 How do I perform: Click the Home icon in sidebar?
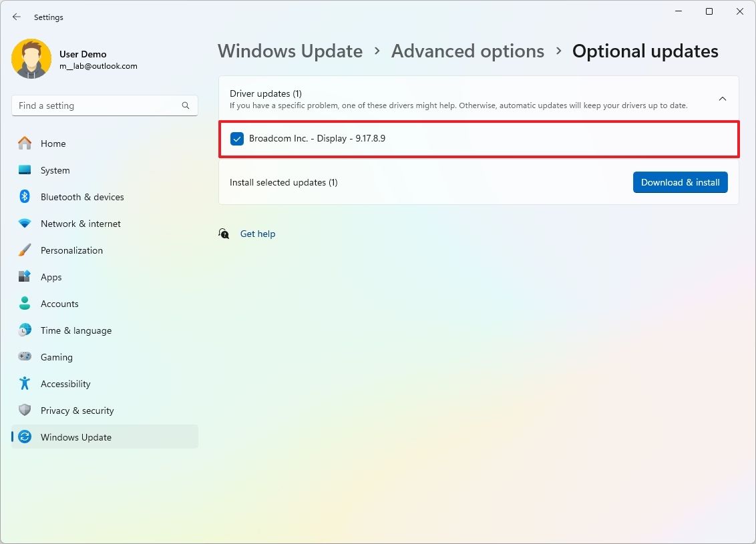tap(25, 144)
